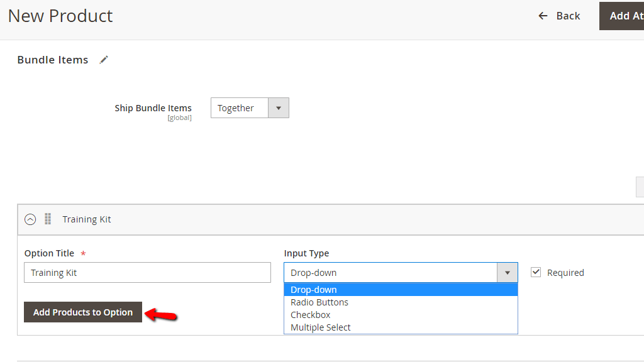Click the Input Type dropdown arrow icon
Viewport: 644px width, 362px height.
[x=507, y=272]
